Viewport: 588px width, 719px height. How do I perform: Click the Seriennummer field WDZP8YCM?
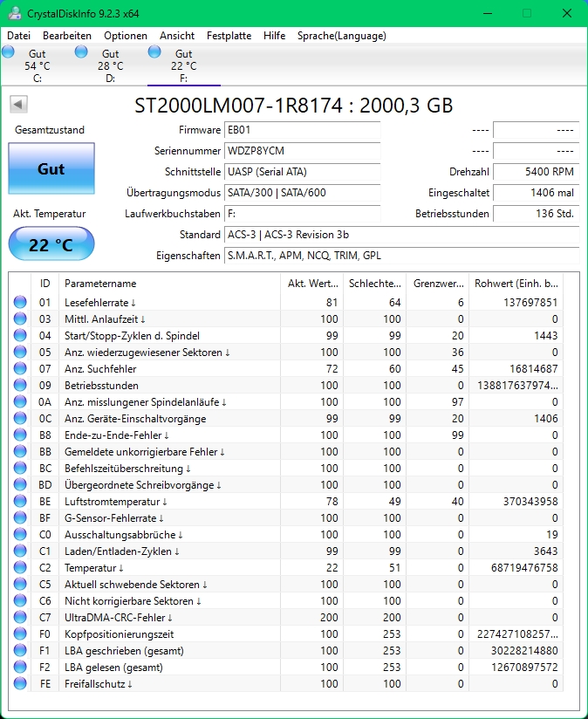[303, 150]
